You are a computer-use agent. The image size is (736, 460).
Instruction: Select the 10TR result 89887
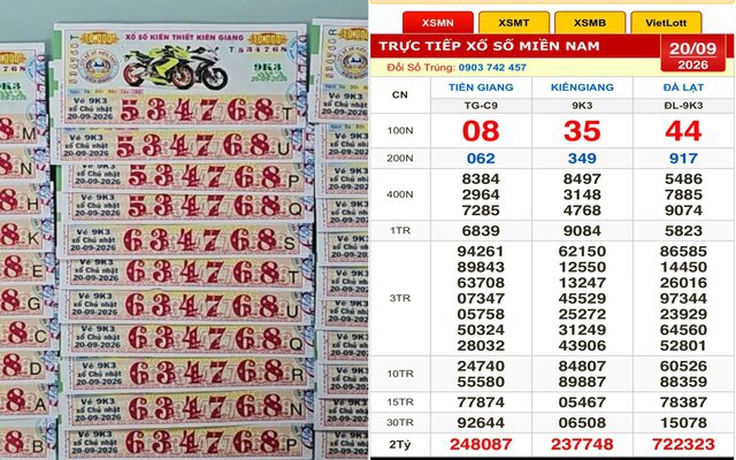pos(582,382)
